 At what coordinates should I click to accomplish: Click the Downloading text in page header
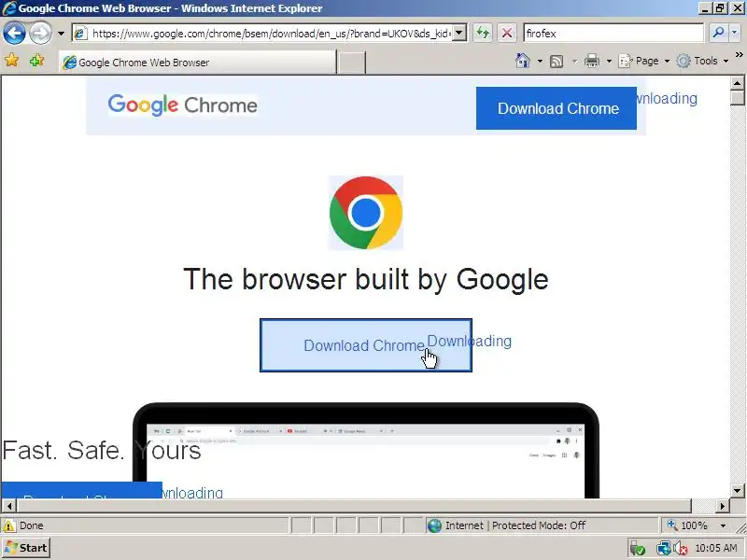tap(667, 99)
